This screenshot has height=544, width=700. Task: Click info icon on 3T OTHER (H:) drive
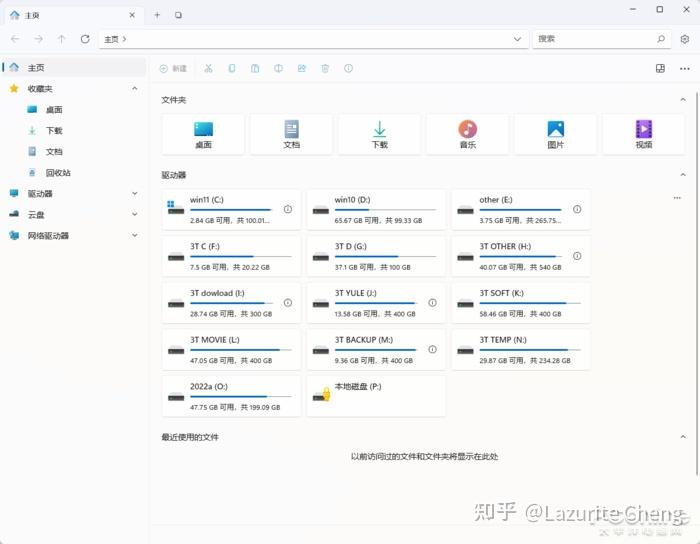click(577, 256)
